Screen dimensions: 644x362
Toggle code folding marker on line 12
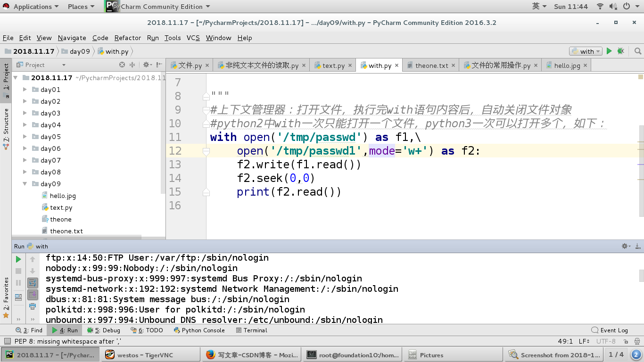point(206,151)
